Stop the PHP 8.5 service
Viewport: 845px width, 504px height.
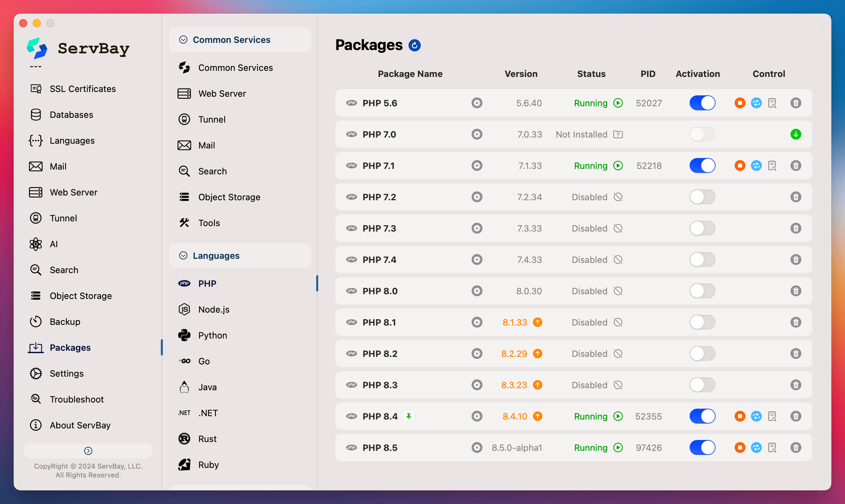(740, 447)
